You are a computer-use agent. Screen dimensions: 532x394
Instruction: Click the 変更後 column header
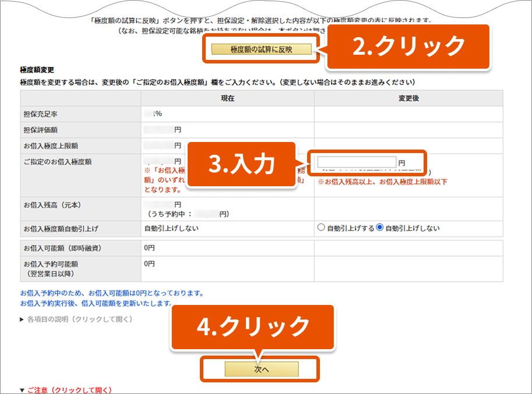(408, 98)
